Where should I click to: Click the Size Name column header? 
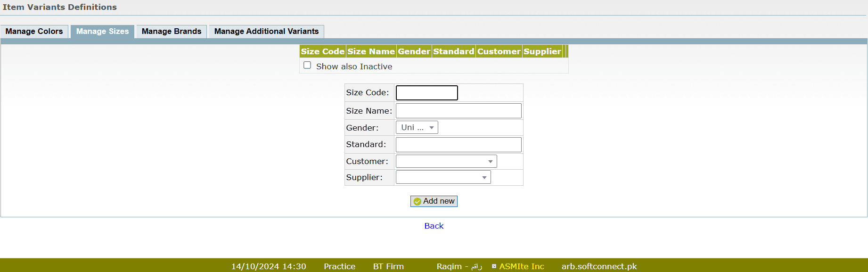[371, 51]
